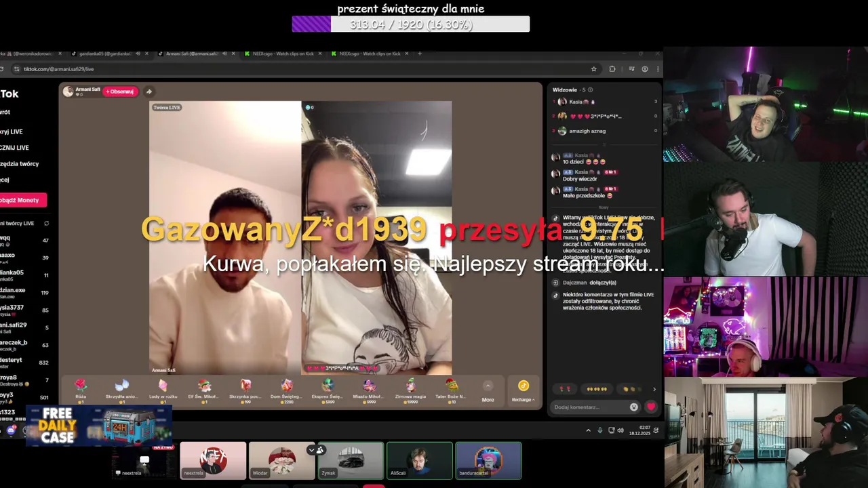The image size is (868, 488).
Task: Open the Recharge coins menu
Action: pyautogui.click(x=523, y=391)
